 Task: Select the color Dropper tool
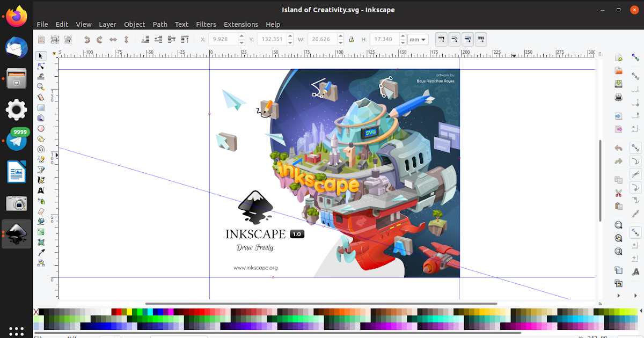coord(41,252)
